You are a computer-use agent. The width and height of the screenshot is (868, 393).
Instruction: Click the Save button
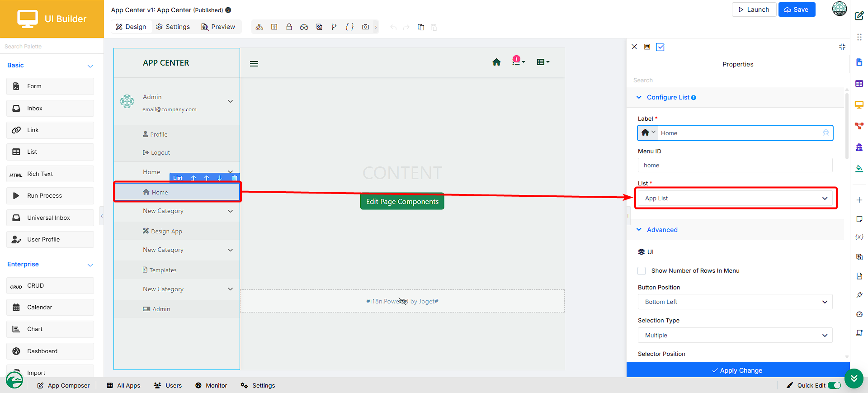pyautogui.click(x=797, y=9)
